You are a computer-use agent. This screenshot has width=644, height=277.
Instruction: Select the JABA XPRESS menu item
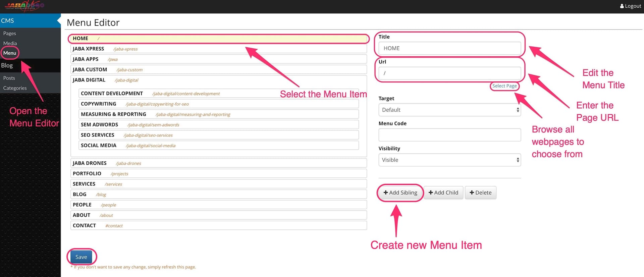(219, 49)
